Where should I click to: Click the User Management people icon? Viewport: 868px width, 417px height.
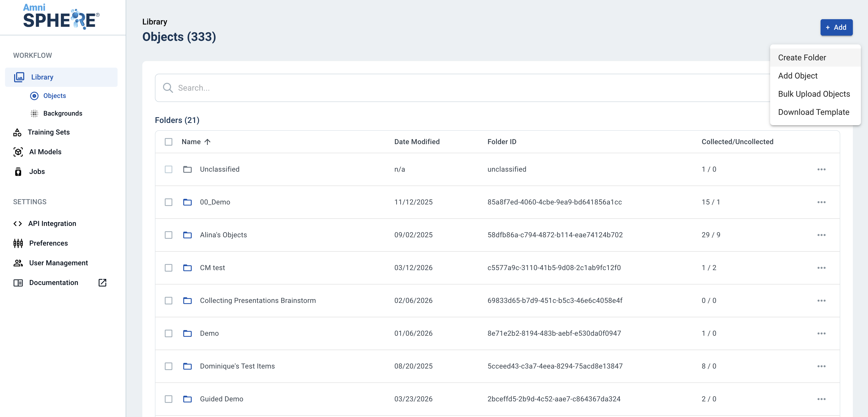pyautogui.click(x=18, y=263)
